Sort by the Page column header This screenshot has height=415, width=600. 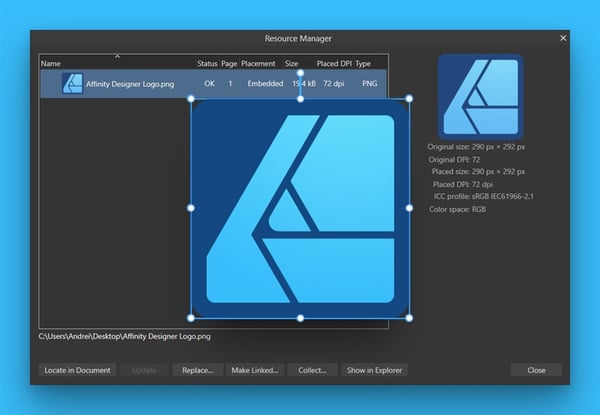229,63
